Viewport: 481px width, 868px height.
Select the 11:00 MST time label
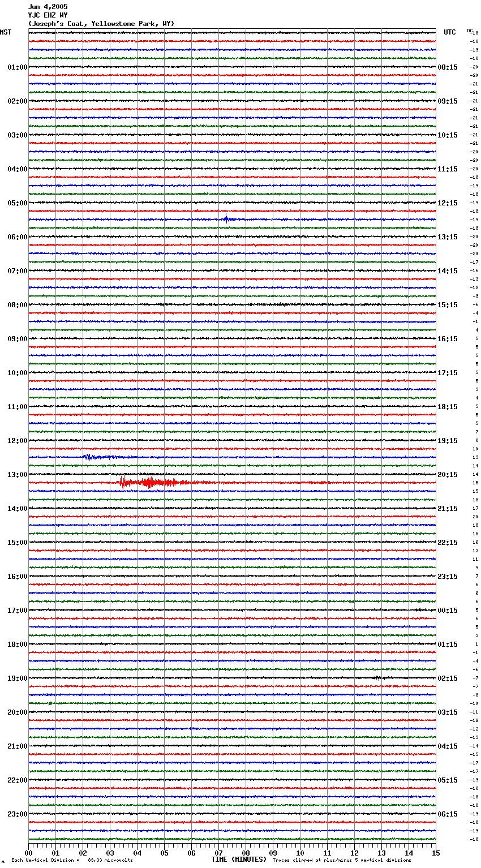point(18,407)
